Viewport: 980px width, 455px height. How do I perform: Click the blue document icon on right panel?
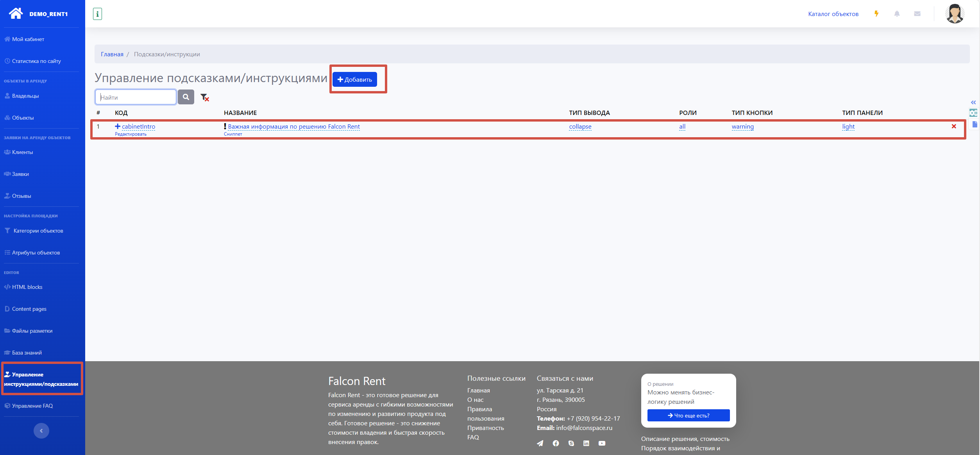point(975,124)
